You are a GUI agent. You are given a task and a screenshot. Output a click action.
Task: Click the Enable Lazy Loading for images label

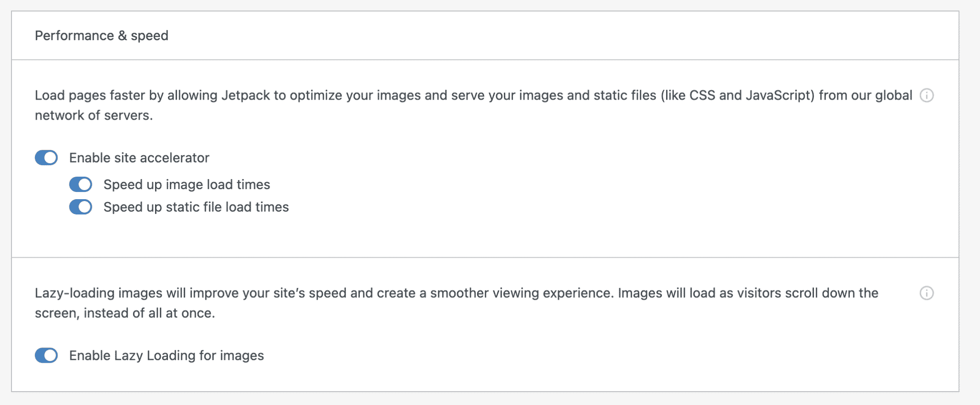[x=167, y=356]
